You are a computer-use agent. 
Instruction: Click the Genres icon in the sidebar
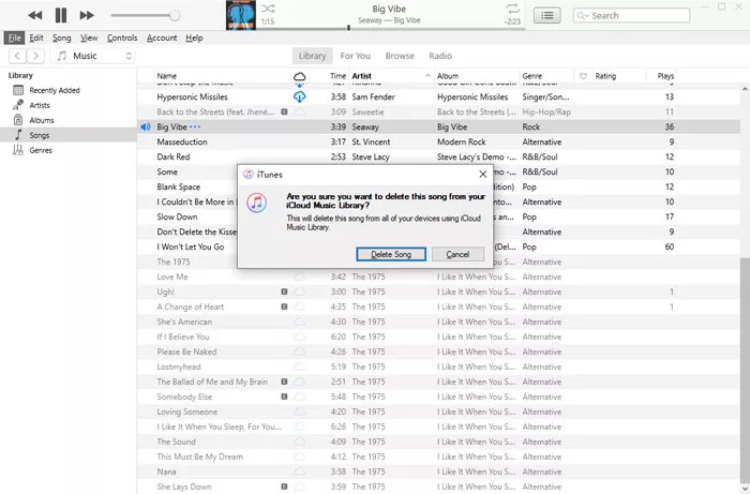[18, 150]
